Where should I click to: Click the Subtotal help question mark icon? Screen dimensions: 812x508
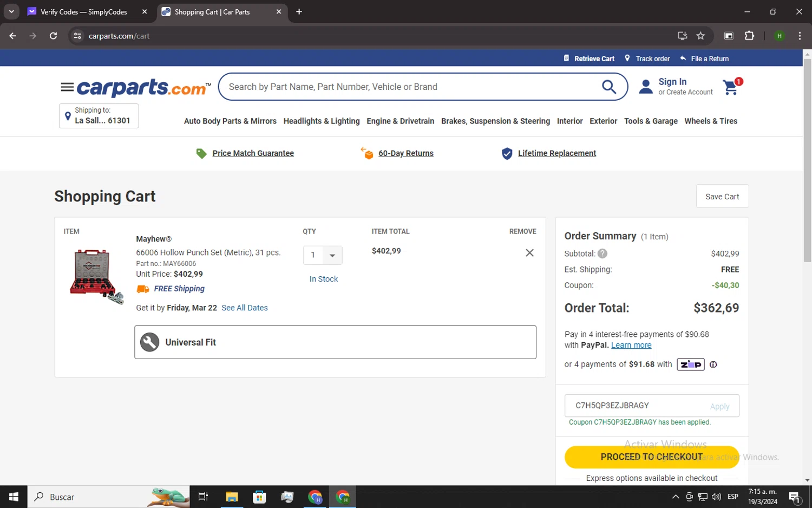(x=603, y=253)
